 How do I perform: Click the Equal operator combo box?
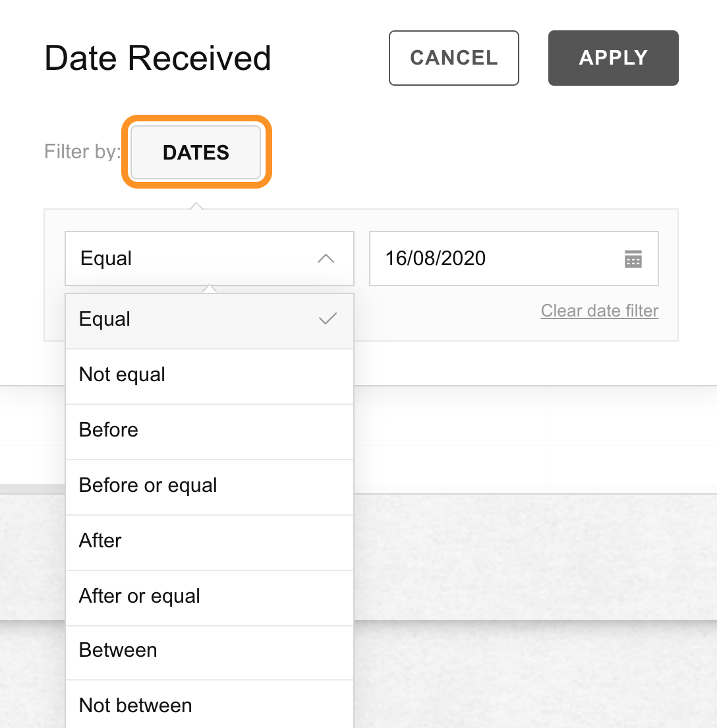click(x=210, y=258)
